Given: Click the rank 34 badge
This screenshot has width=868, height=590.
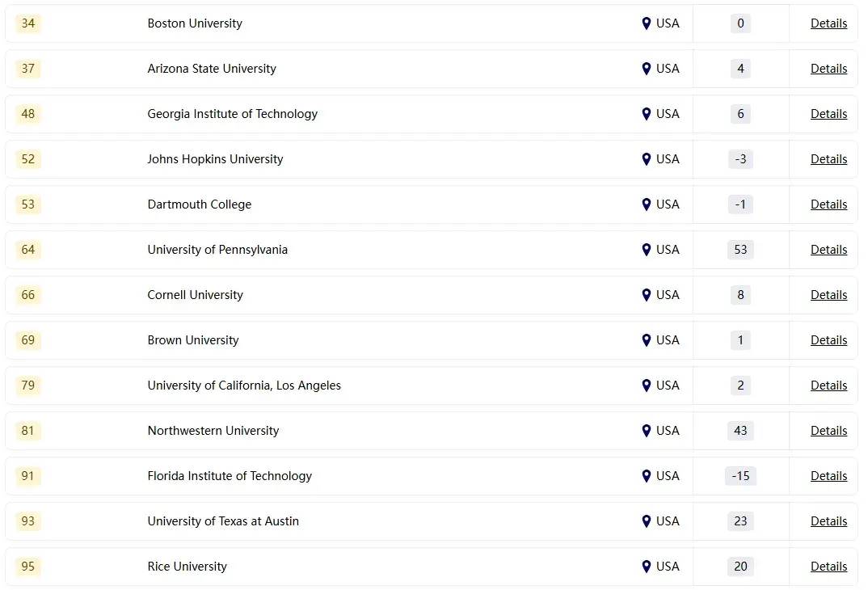Looking at the screenshot, I should click(28, 23).
